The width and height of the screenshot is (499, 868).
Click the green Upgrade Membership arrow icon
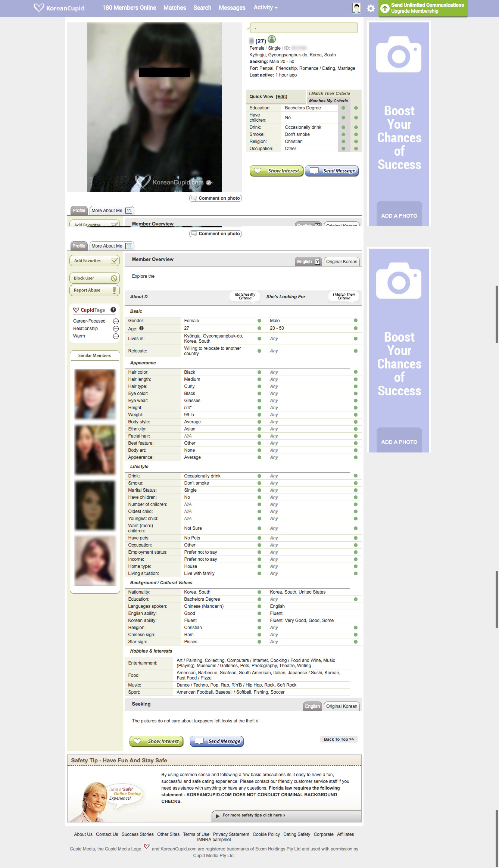pos(385,8)
